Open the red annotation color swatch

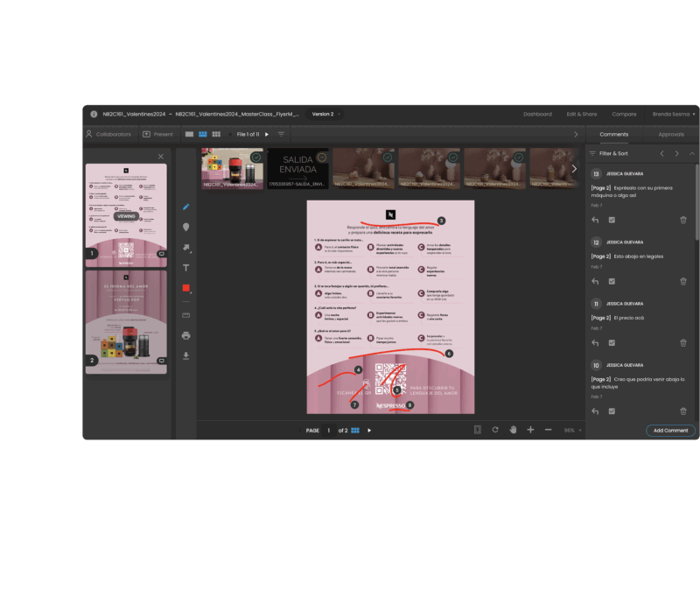click(185, 288)
